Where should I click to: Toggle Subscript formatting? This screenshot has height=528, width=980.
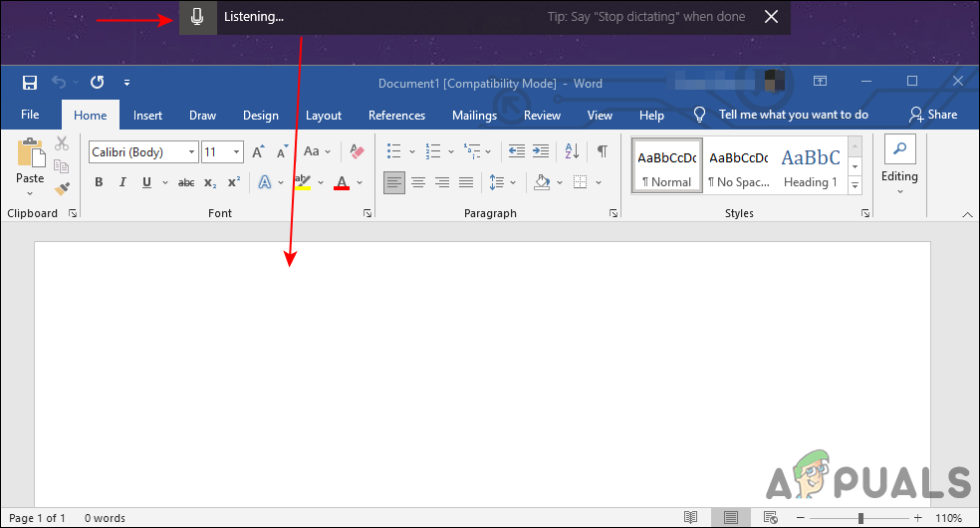[210, 182]
